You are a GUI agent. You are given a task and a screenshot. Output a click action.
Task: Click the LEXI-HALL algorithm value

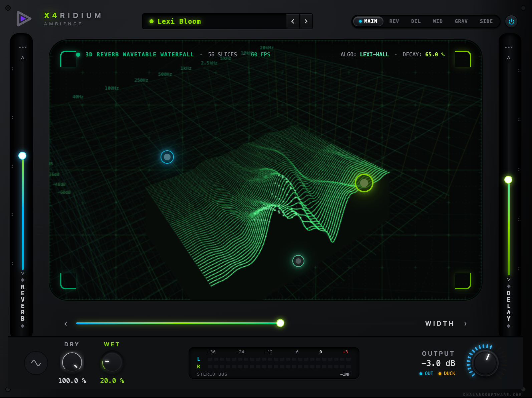(374, 54)
